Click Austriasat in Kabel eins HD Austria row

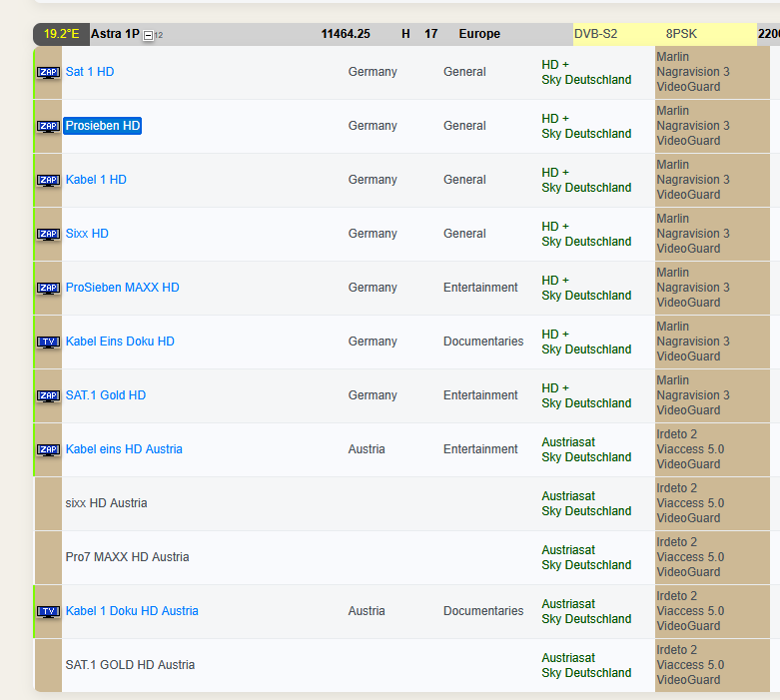click(568, 442)
